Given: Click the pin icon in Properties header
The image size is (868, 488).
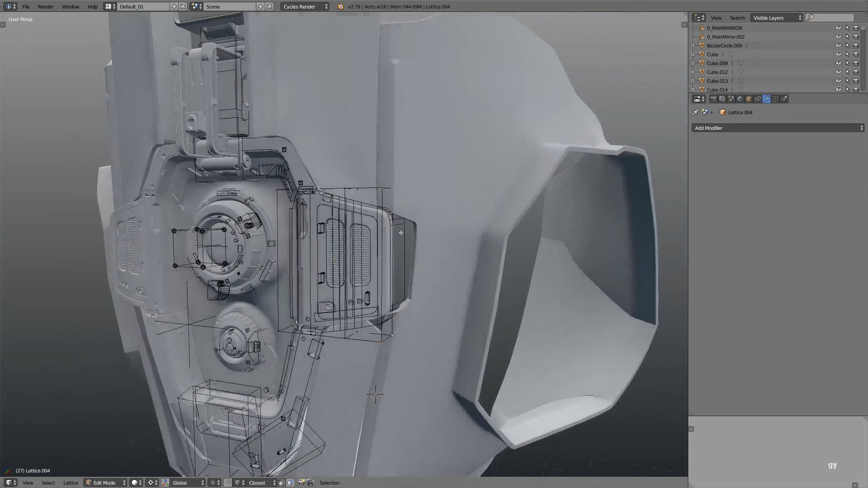Looking at the screenshot, I should click(x=696, y=112).
